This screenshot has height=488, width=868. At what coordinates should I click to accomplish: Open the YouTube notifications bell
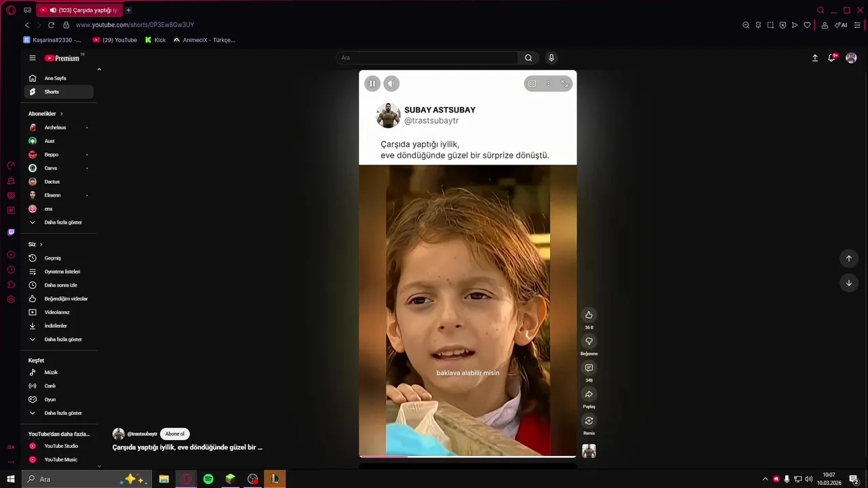pyautogui.click(x=832, y=58)
